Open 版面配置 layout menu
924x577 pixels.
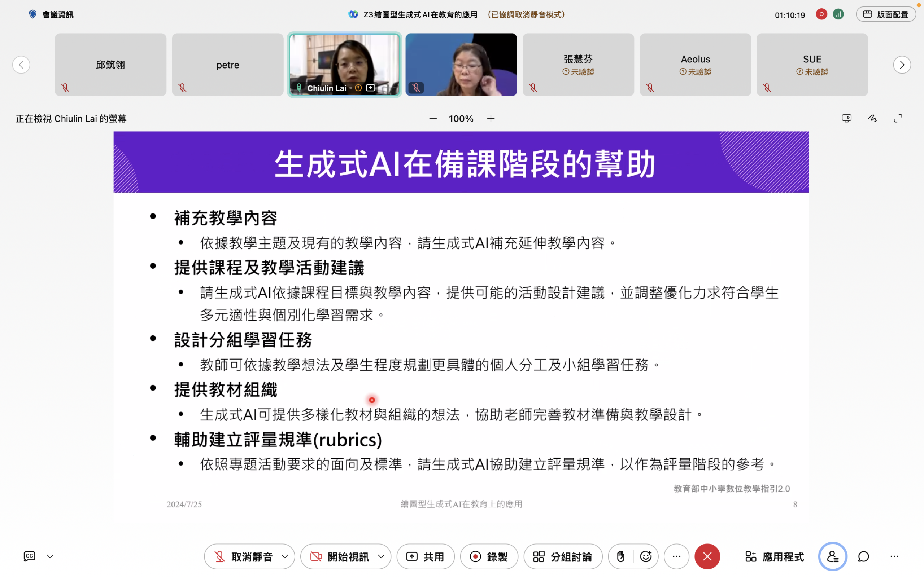[x=885, y=14]
